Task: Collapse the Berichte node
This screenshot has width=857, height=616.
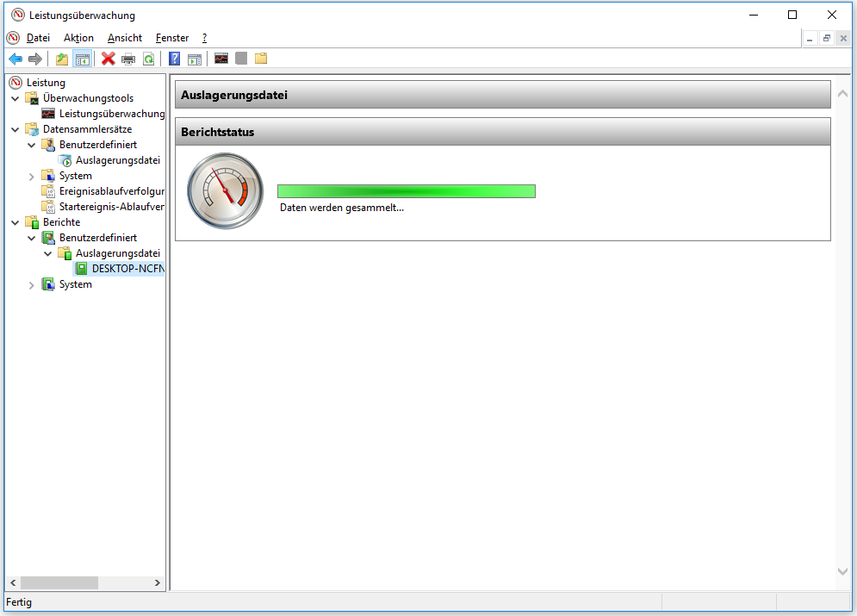Action: point(16,222)
